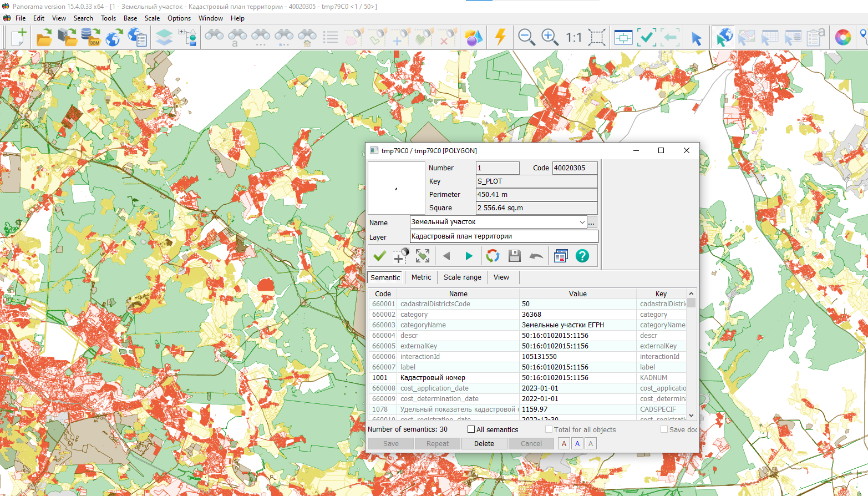This screenshot has width=868, height=496.
Task: Click the teal checkmark frame icon
Action: point(647,38)
